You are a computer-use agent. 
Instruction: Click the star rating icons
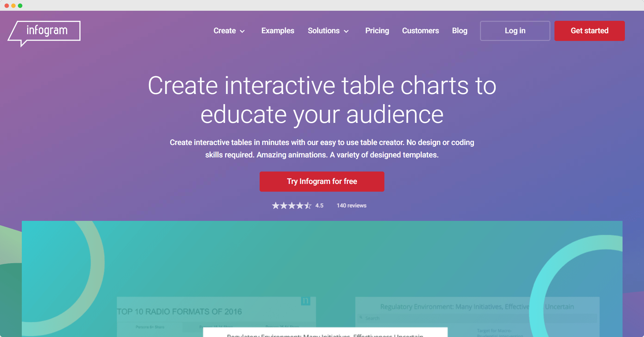click(x=291, y=205)
